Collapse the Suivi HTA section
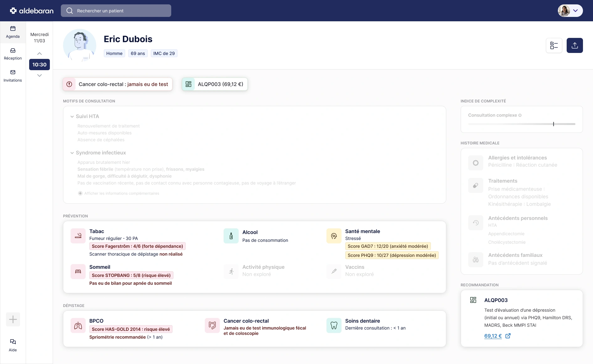This screenshot has height=364, width=593. pyautogui.click(x=72, y=117)
